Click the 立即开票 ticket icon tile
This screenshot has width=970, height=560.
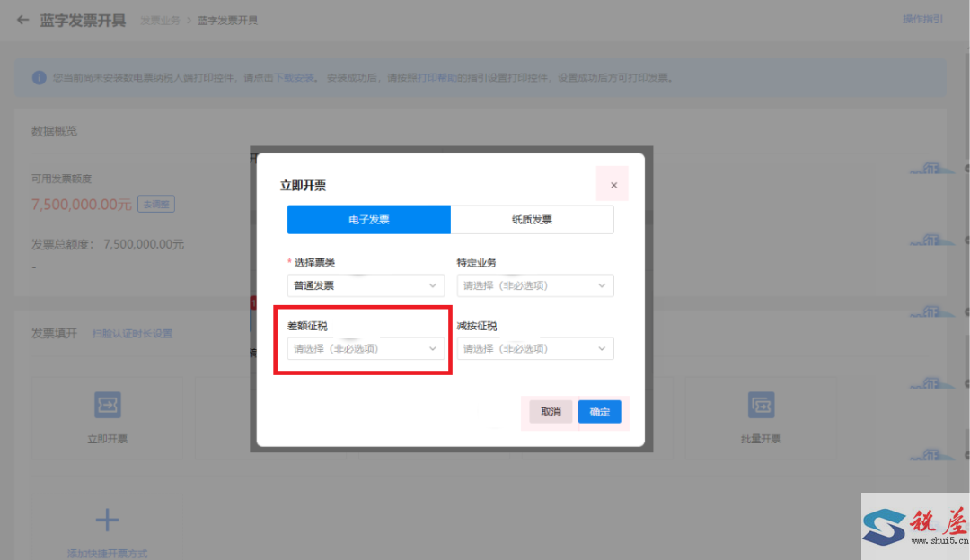pyautogui.click(x=108, y=406)
